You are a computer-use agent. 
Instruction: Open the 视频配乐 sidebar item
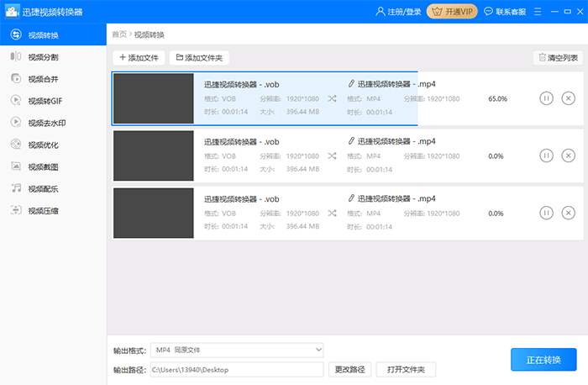click(x=53, y=188)
